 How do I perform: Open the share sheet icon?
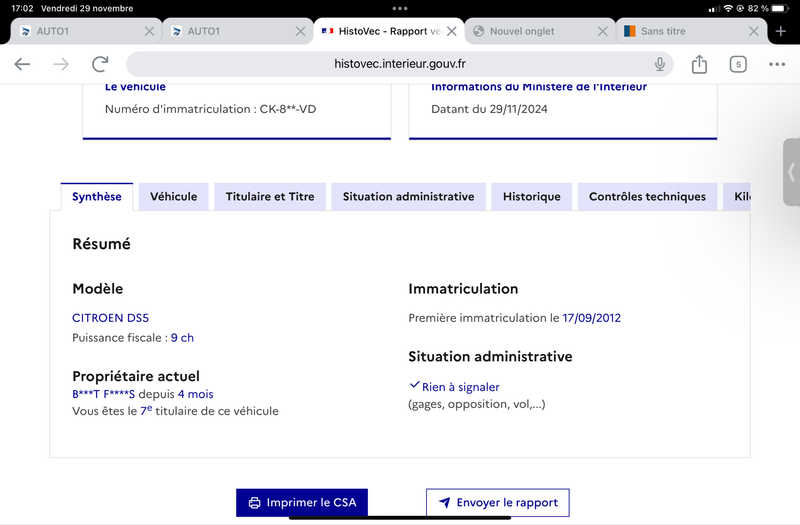coord(699,64)
